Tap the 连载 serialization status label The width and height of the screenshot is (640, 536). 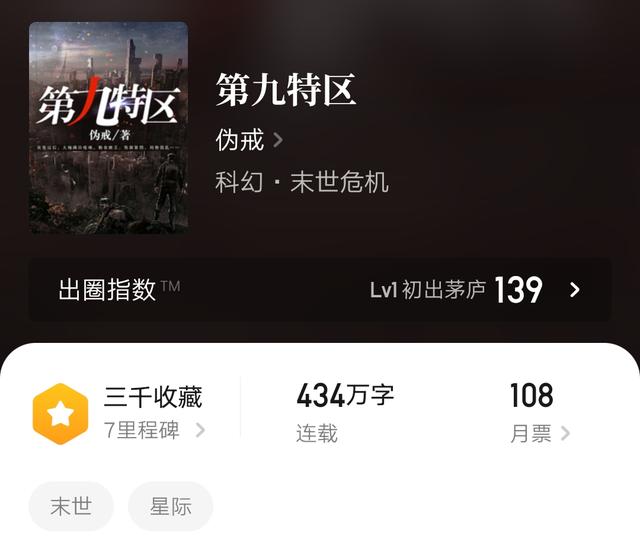[317, 433]
